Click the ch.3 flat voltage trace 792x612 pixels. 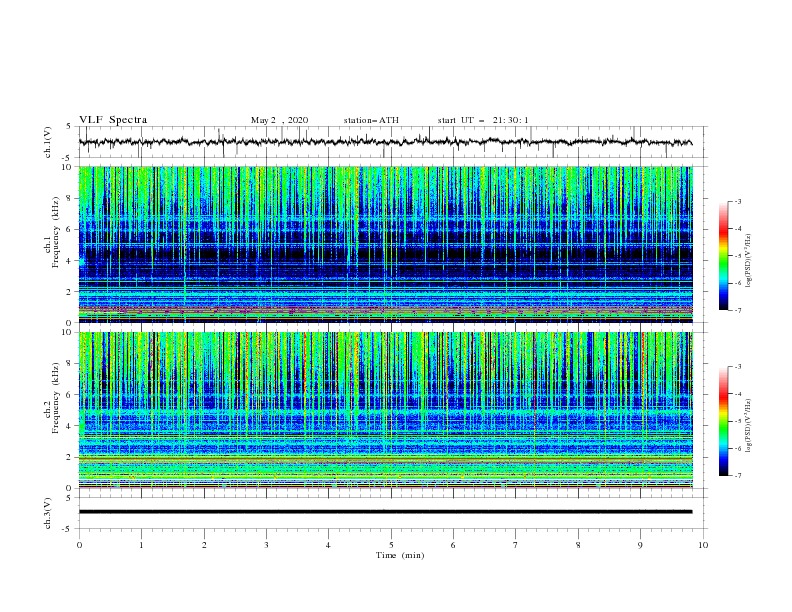coord(385,512)
